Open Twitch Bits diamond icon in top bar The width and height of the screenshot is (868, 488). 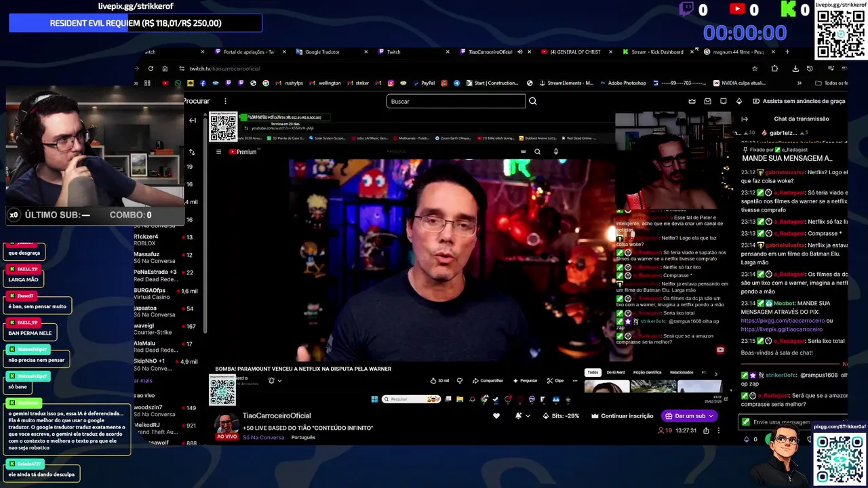[738, 101]
